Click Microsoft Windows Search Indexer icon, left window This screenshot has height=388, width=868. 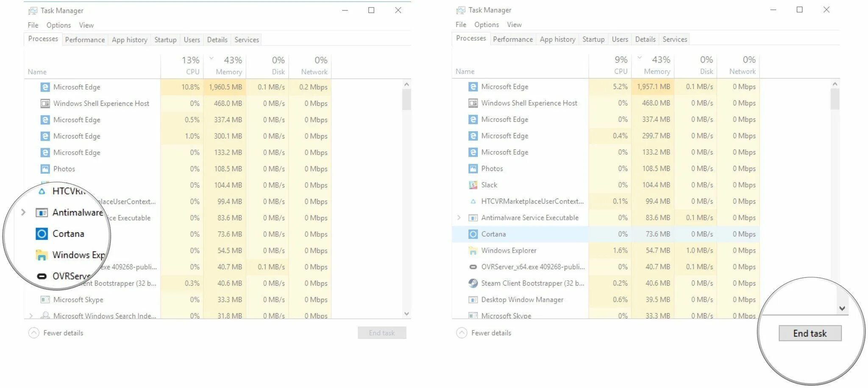click(45, 316)
